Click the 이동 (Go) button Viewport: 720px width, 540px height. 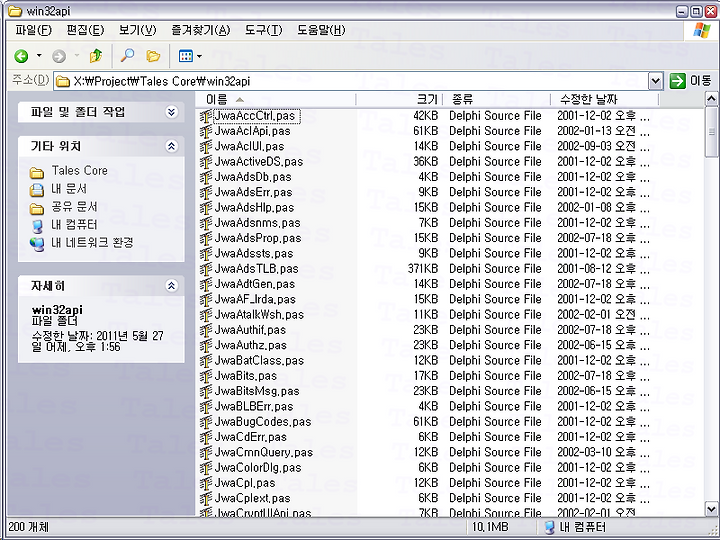coord(690,81)
